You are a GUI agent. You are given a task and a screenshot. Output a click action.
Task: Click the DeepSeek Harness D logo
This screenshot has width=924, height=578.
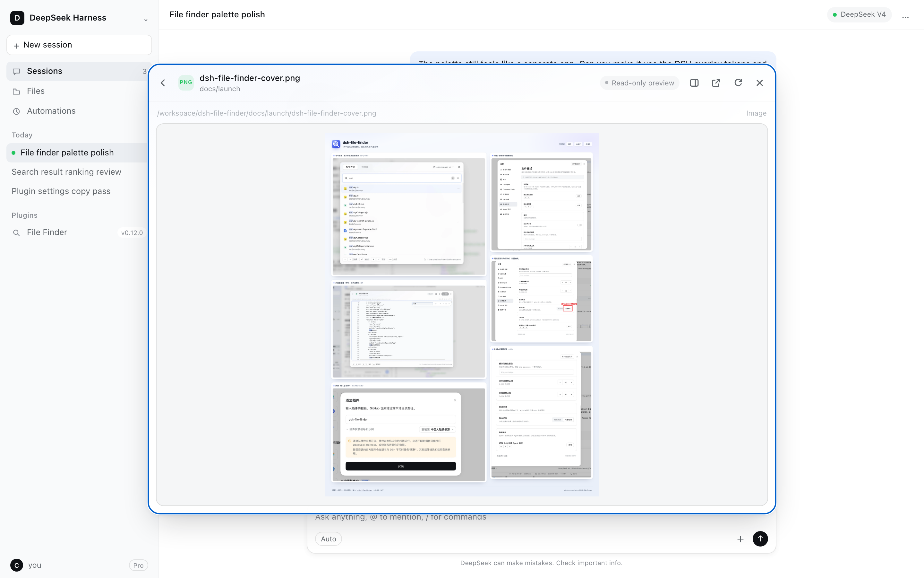click(17, 18)
